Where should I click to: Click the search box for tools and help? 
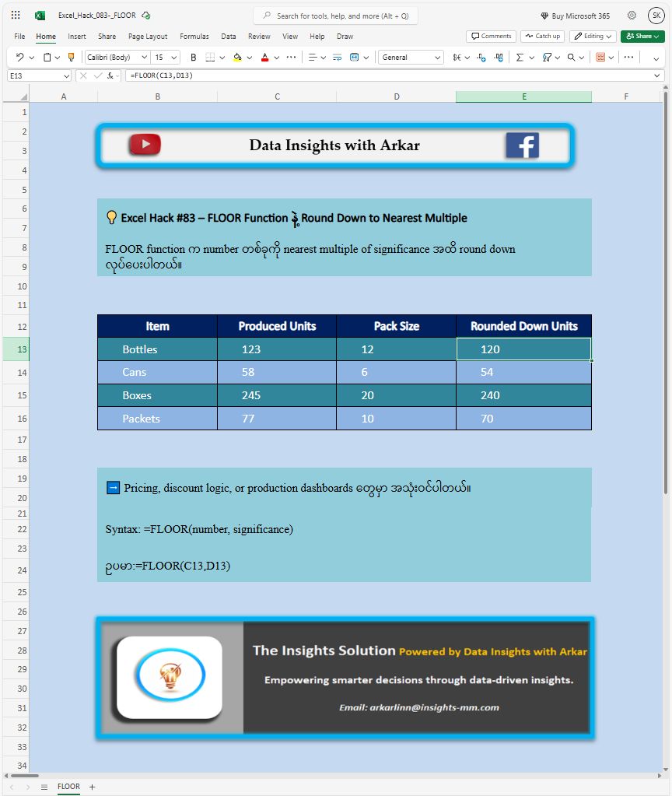coord(336,16)
